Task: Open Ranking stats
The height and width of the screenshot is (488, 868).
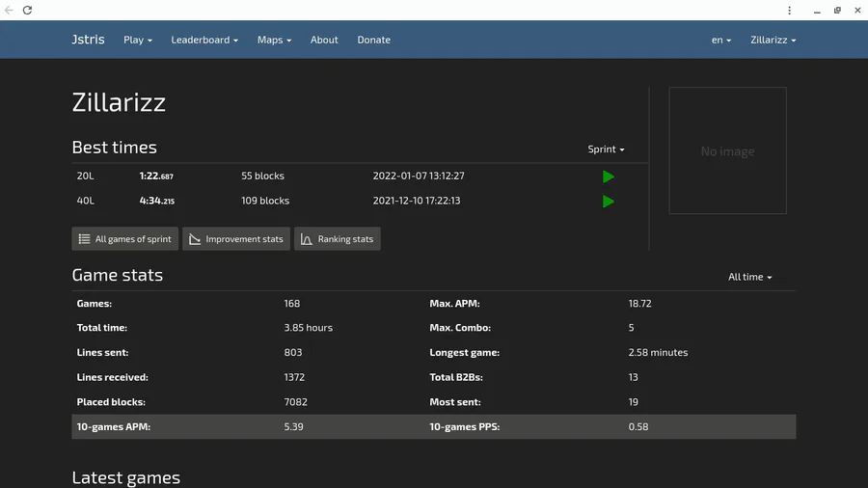Action: pos(338,239)
